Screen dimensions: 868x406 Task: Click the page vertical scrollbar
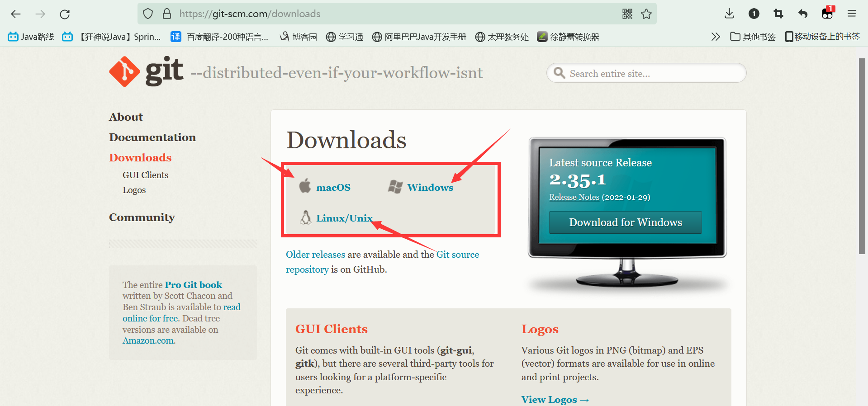[x=862, y=156]
